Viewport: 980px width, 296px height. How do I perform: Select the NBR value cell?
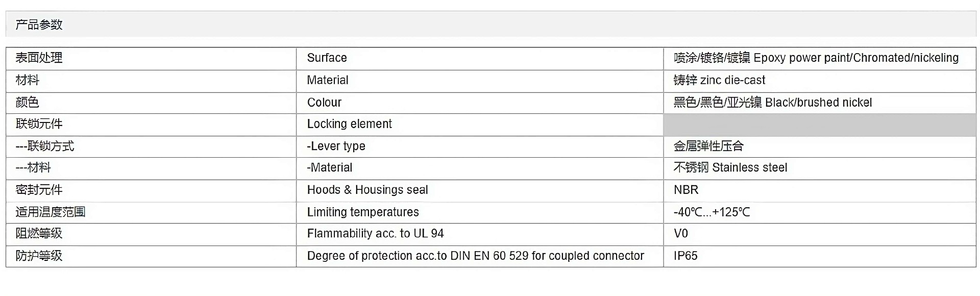pos(820,190)
